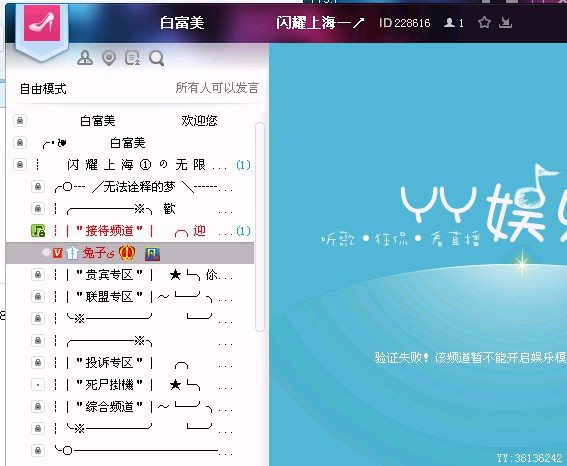567x466 pixels.
Task: Favorite channel with the star icon
Action: point(484,23)
